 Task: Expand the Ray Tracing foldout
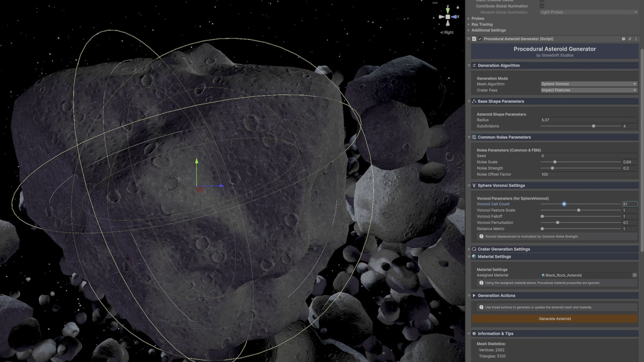click(469, 25)
